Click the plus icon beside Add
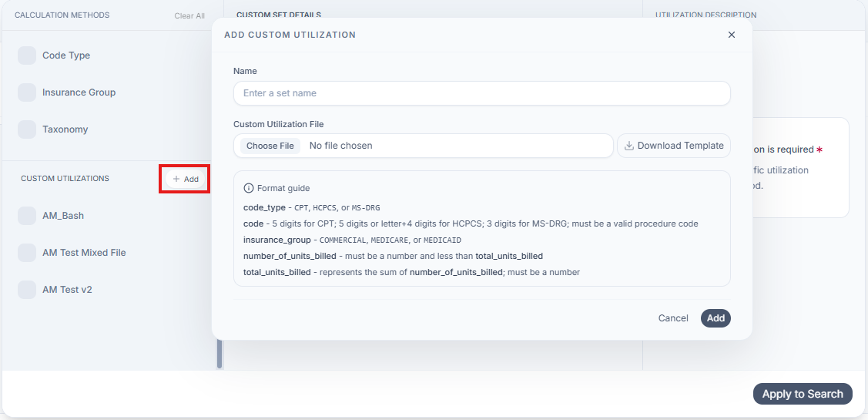The height and width of the screenshot is (420, 868). coord(176,179)
